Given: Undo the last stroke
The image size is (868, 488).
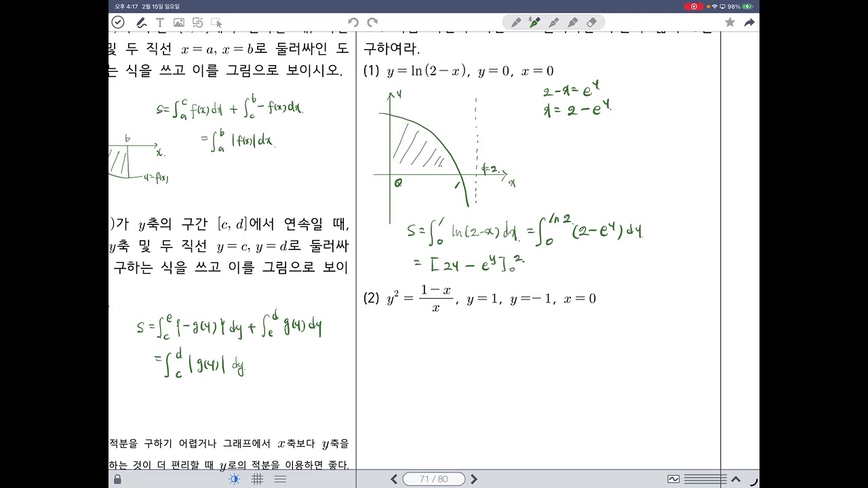Looking at the screenshot, I should tap(353, 23).
